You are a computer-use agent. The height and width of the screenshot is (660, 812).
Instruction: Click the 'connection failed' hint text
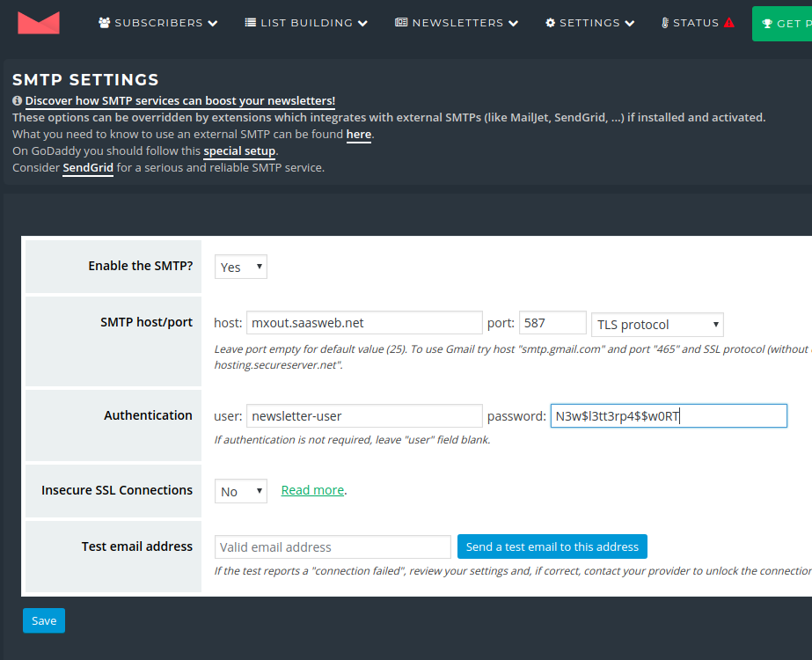[x=513, y=571]
